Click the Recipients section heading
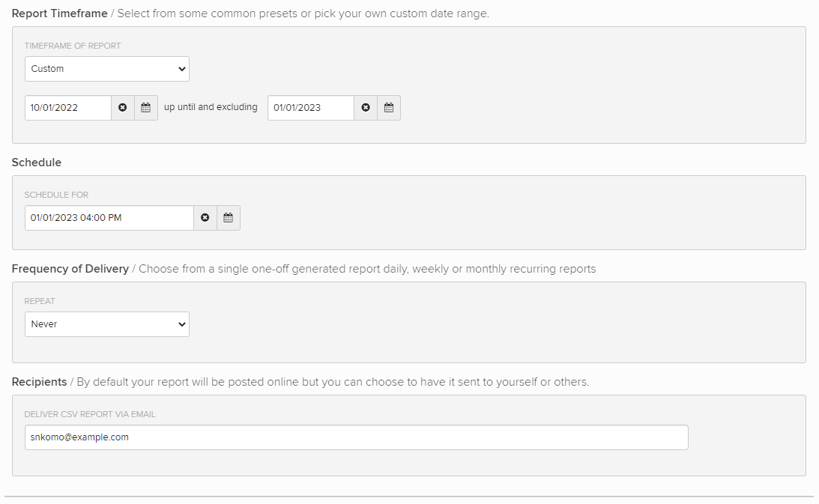Image resolution: width=819 pixels, height=504 pixels. pyautogui.click(x=39, y=382)
